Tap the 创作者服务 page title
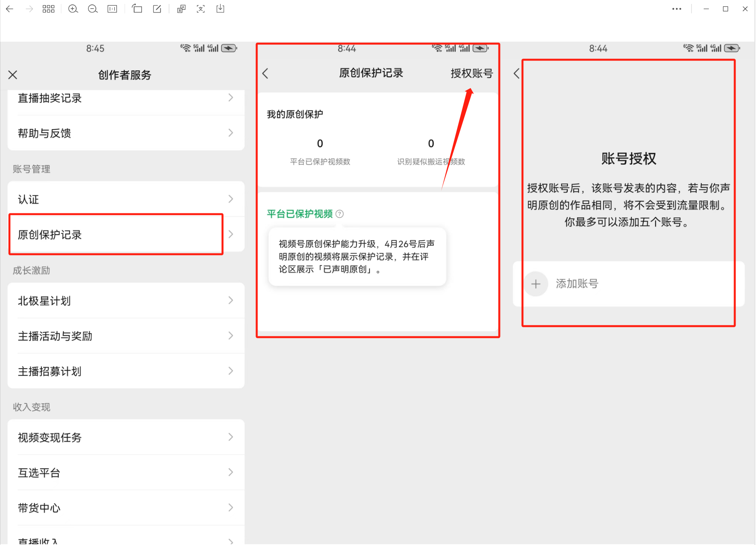This screenshot has height=545, width=756. (x=125, y=75)
